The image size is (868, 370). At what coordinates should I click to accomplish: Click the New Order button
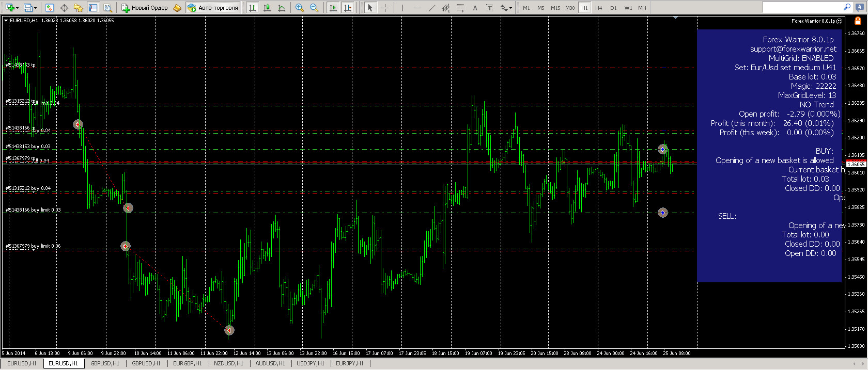(x=145, y=8)
